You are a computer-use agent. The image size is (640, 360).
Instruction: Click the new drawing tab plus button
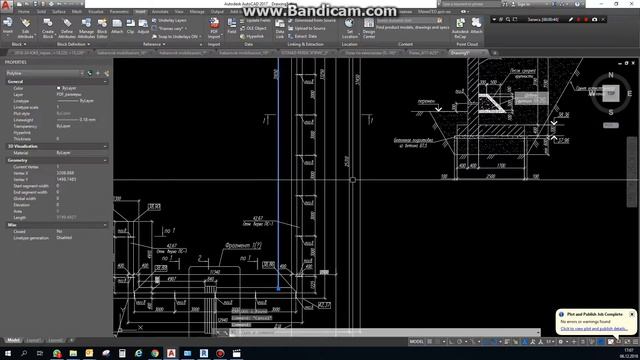point(495,53)
